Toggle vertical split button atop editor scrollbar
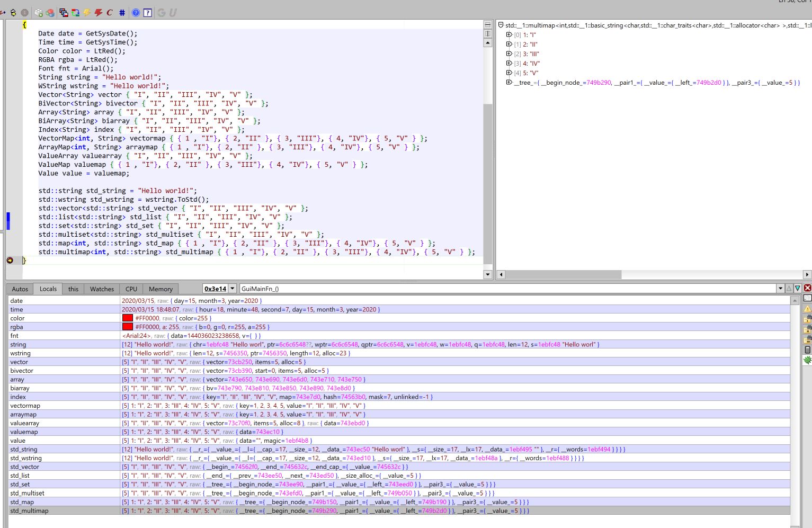This screenshot has width=812, height=528. (488, 33)
